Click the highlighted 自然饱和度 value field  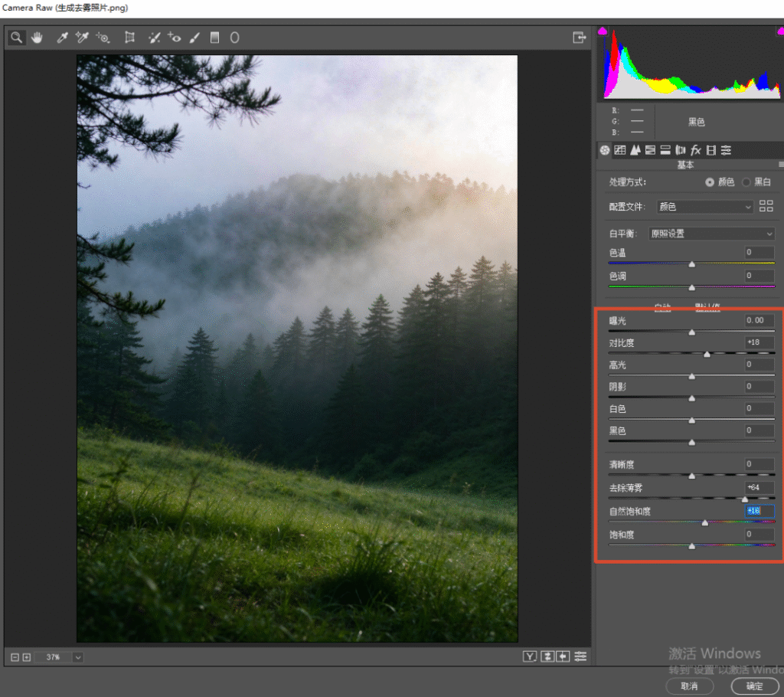(759, 511)
